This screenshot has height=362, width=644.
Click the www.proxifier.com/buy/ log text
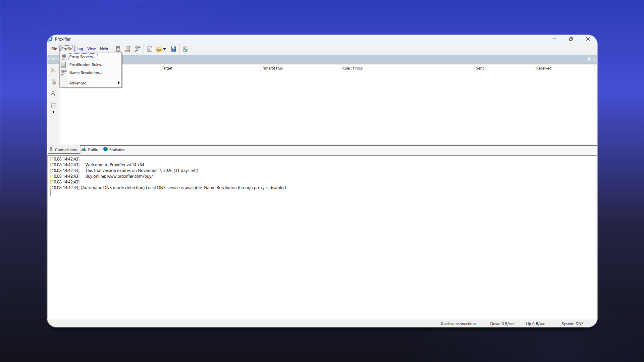130,176
